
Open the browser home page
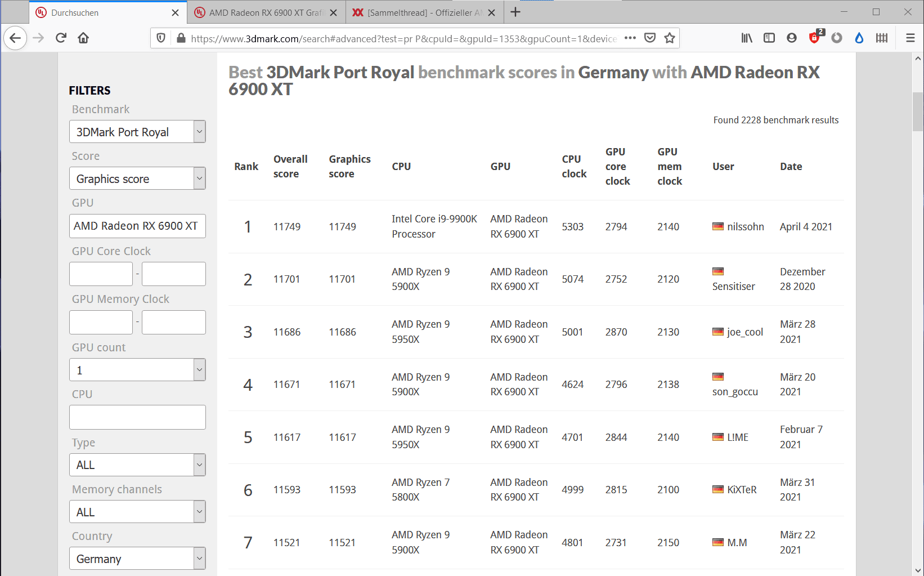point(83,38)
